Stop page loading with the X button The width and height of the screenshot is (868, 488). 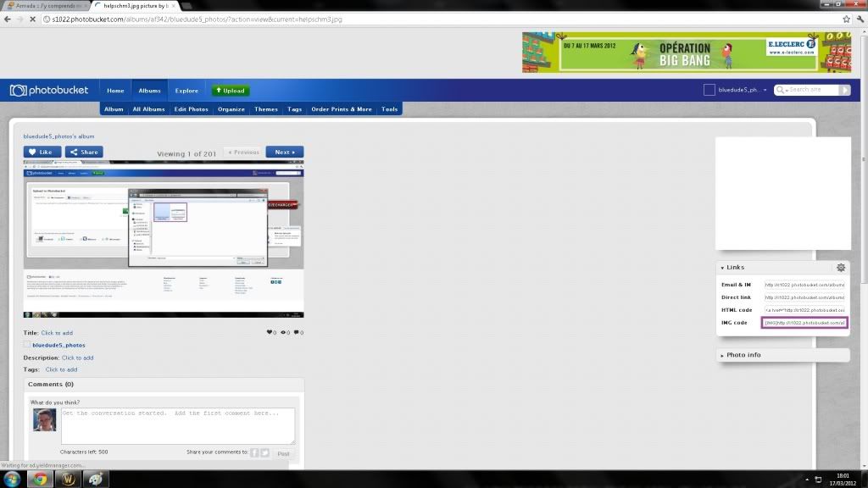point(33,19)
